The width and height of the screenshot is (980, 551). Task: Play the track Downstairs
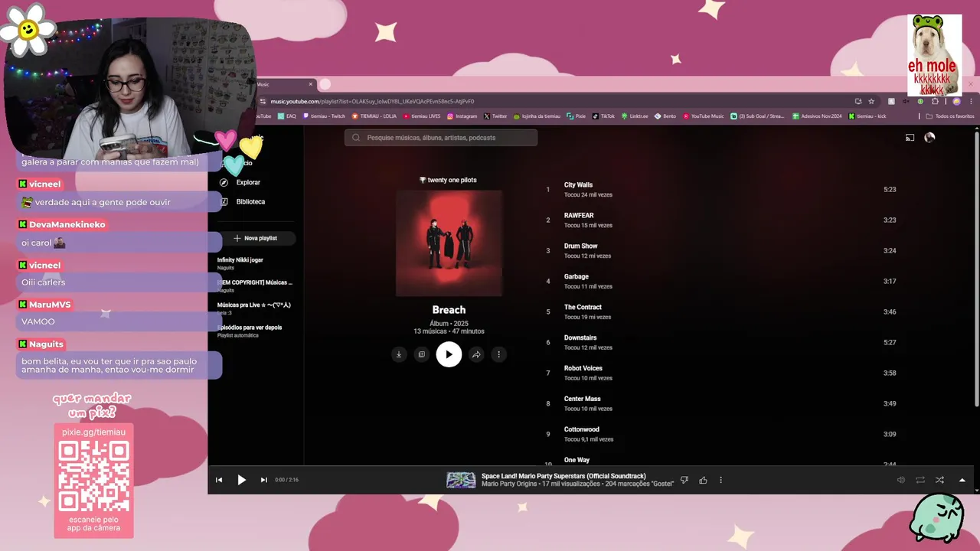click(580, 337)
